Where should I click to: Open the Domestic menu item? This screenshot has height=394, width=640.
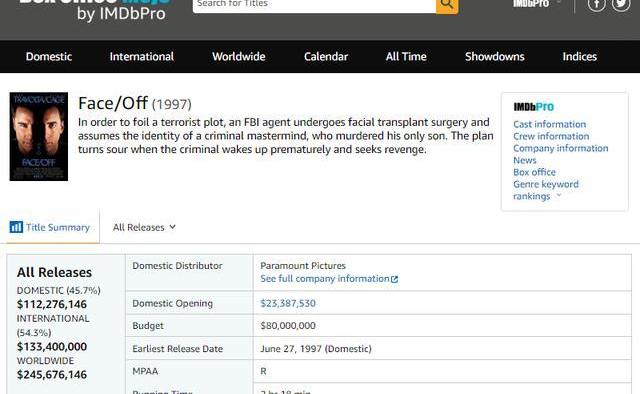(49, 56)
